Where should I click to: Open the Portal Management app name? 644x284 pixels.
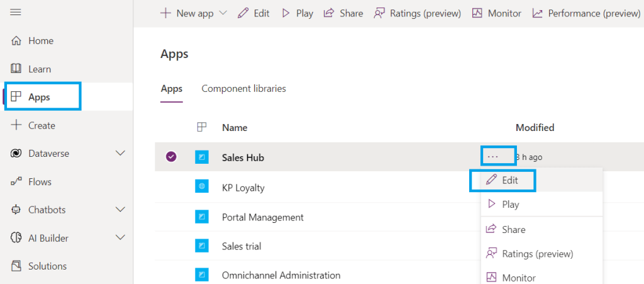(x=262, y=217)
